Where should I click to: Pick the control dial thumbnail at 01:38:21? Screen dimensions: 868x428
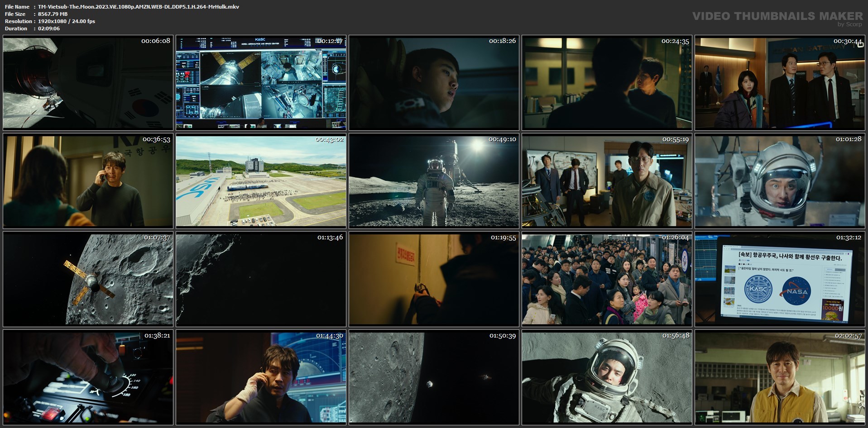(x=88, y=377)
